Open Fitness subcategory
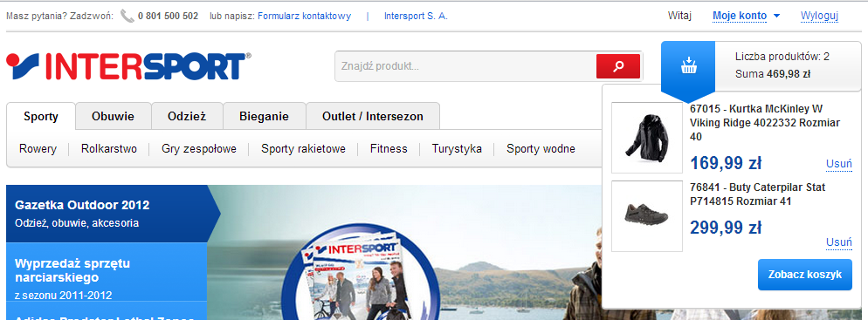 (389, 149)
